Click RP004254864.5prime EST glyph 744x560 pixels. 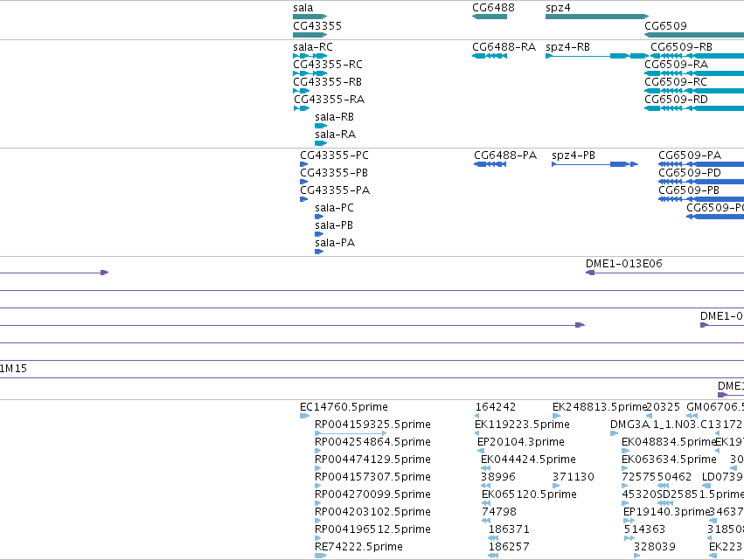tap(318, 451)
